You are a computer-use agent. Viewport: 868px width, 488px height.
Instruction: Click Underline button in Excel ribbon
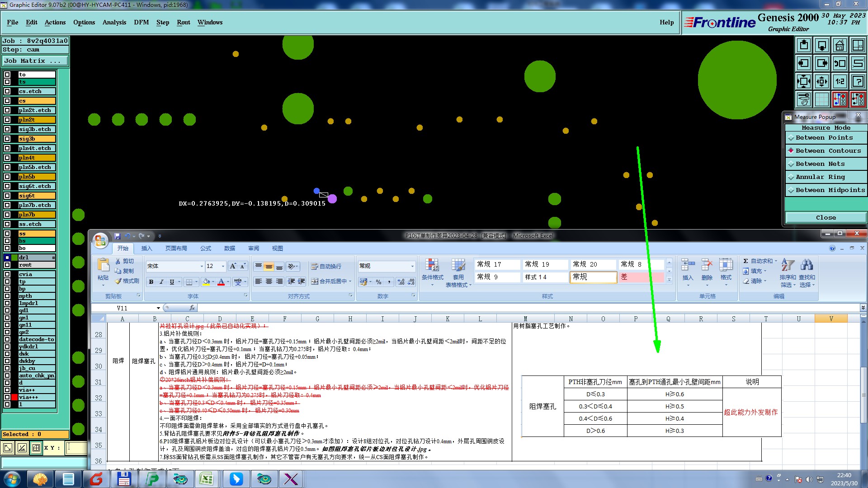[172, 282]
